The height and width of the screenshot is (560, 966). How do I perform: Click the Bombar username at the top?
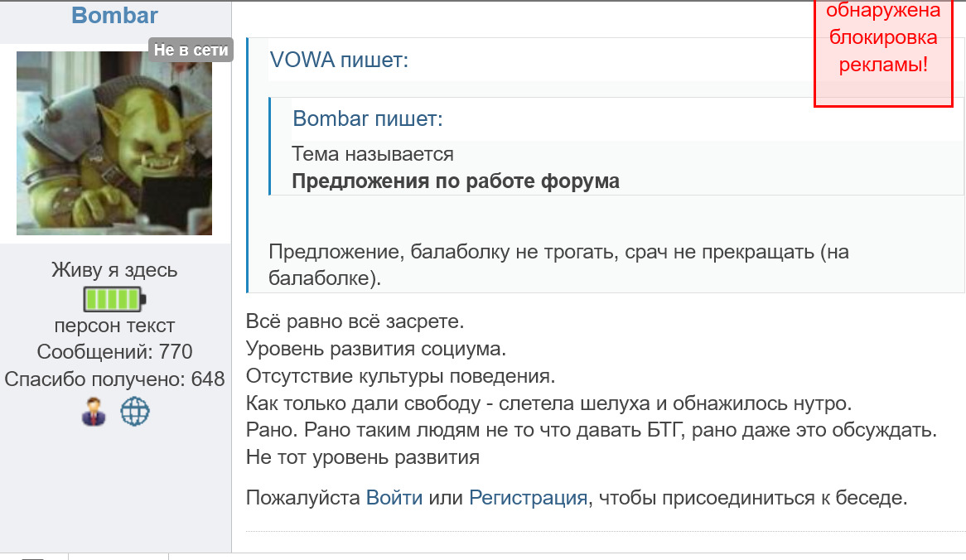(114, 15)
